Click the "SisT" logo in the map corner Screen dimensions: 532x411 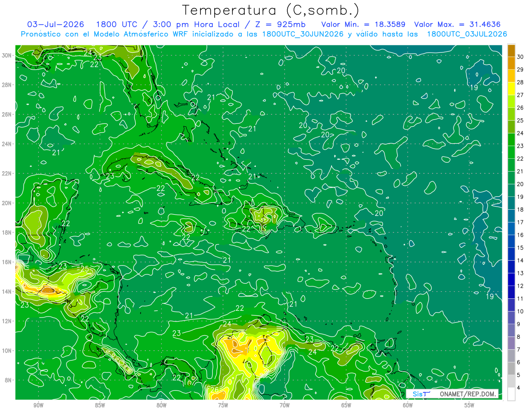[x=421, y=394]
